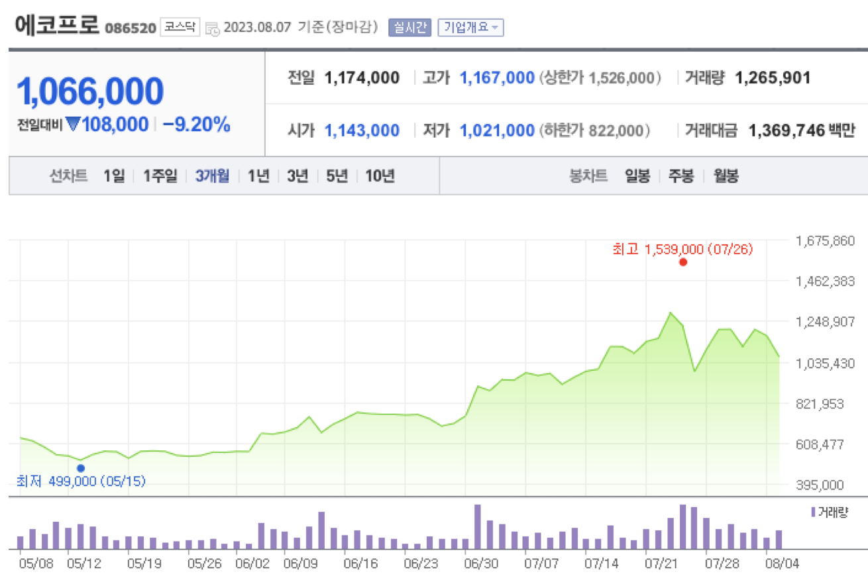Click the 봉차트 label
868x588 pixels.
coord(588,176)
